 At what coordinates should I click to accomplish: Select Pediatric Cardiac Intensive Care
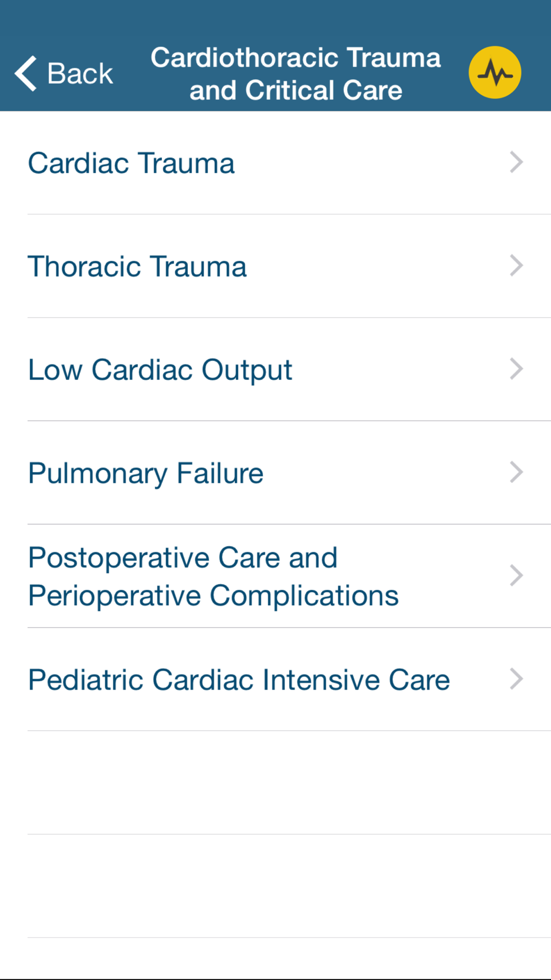pyautogui.click(x=239, y=680)
